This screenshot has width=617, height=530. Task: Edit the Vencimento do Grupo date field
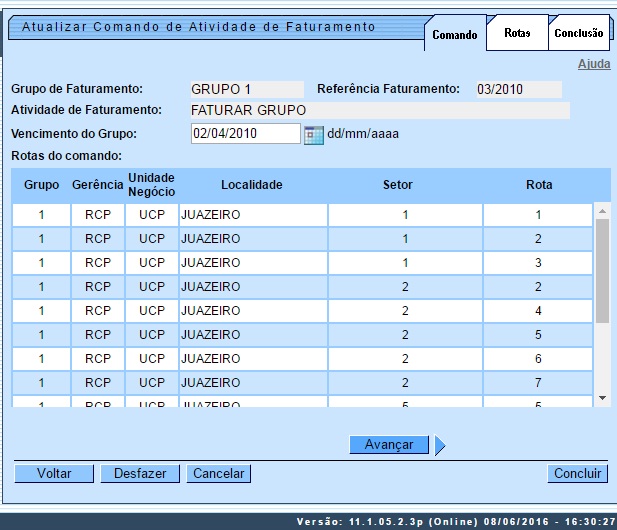245,134
